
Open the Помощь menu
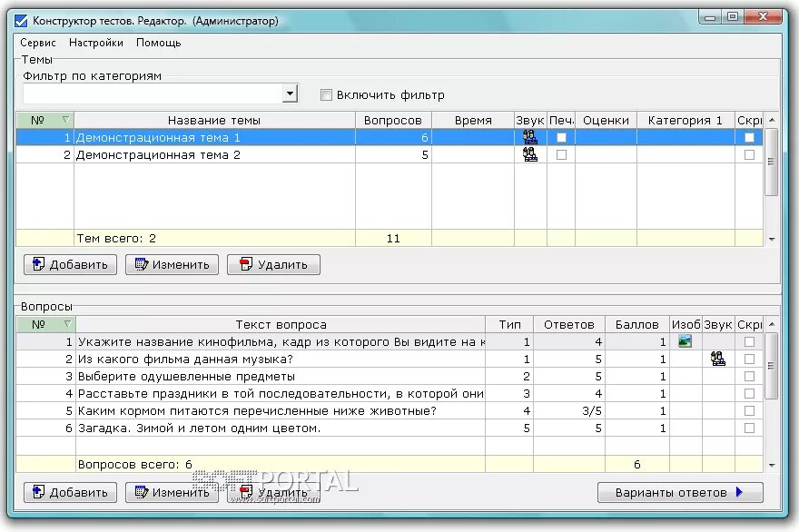point(159,43)
